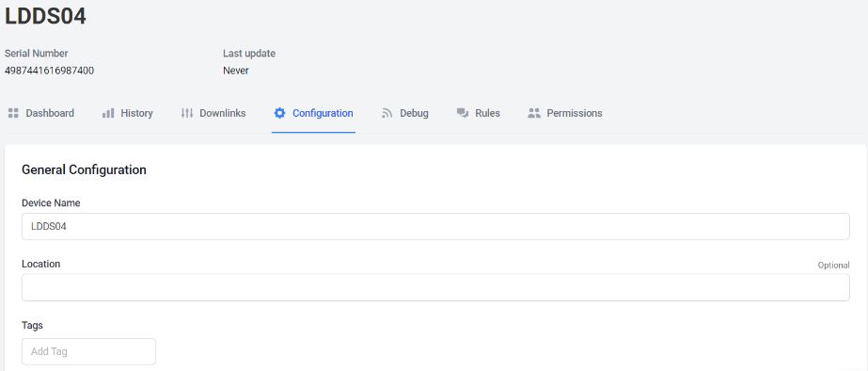Click the General Configuration heading
868x371 pixels.
click(84, 169)
